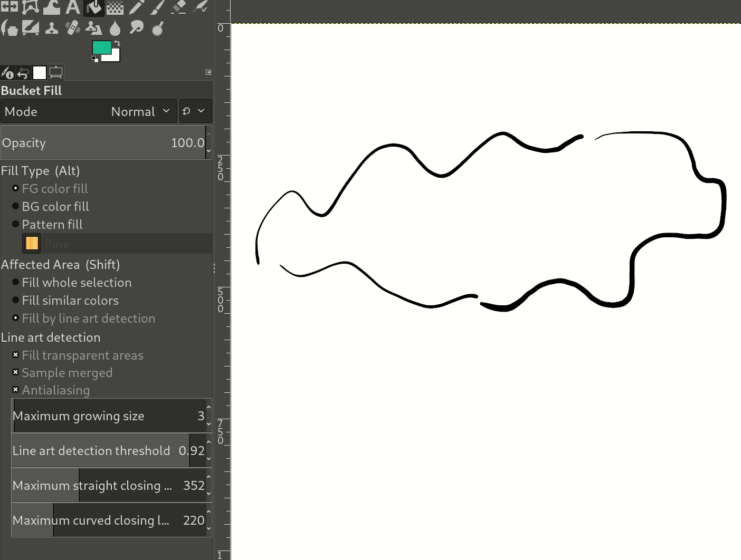Select the BG color fill radio button
This screenshot has height=560, width=741.
pyautogui.click(x=15, y=206)
